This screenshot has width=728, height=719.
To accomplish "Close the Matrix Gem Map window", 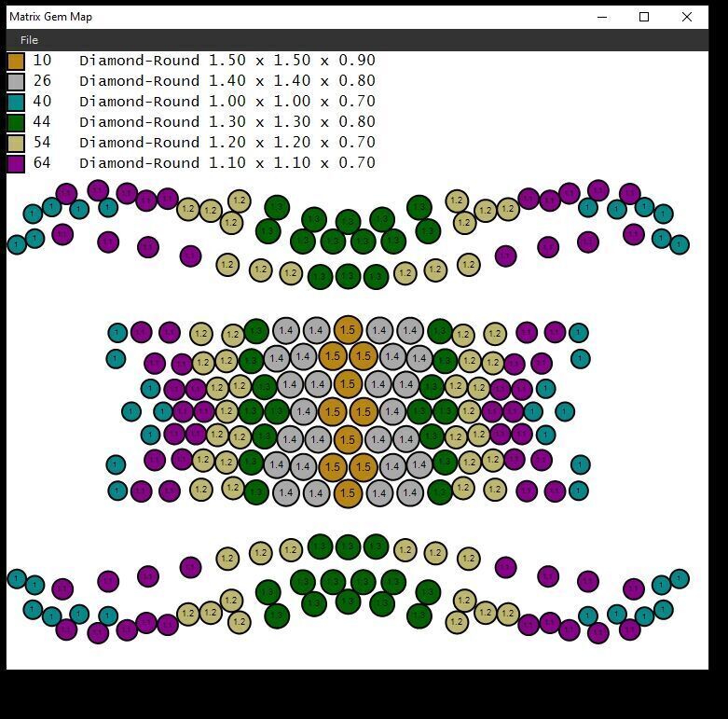I will click(x=687, y=17).
